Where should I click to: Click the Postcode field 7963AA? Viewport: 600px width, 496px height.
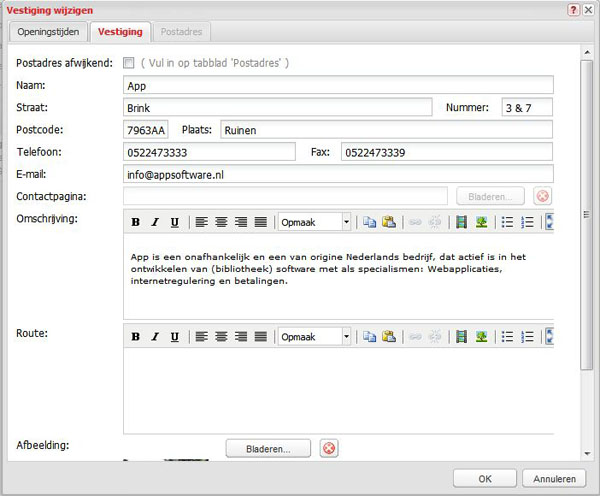[x=146, y=130]
